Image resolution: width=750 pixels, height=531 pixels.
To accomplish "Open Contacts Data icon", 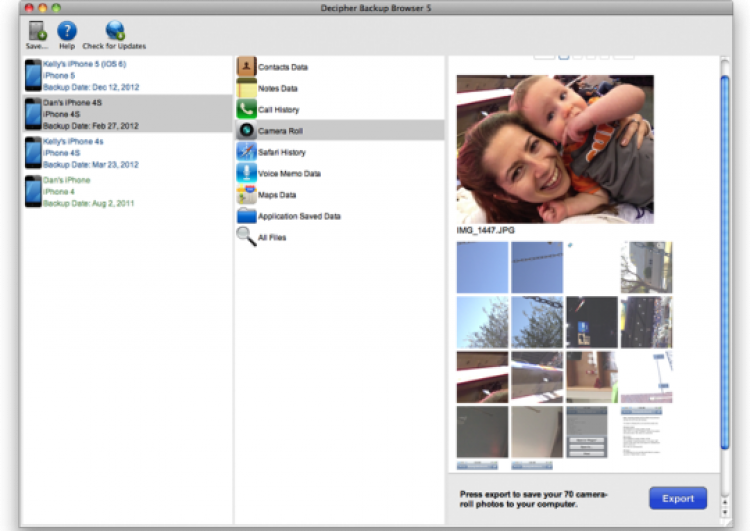I will pos(246,66).
